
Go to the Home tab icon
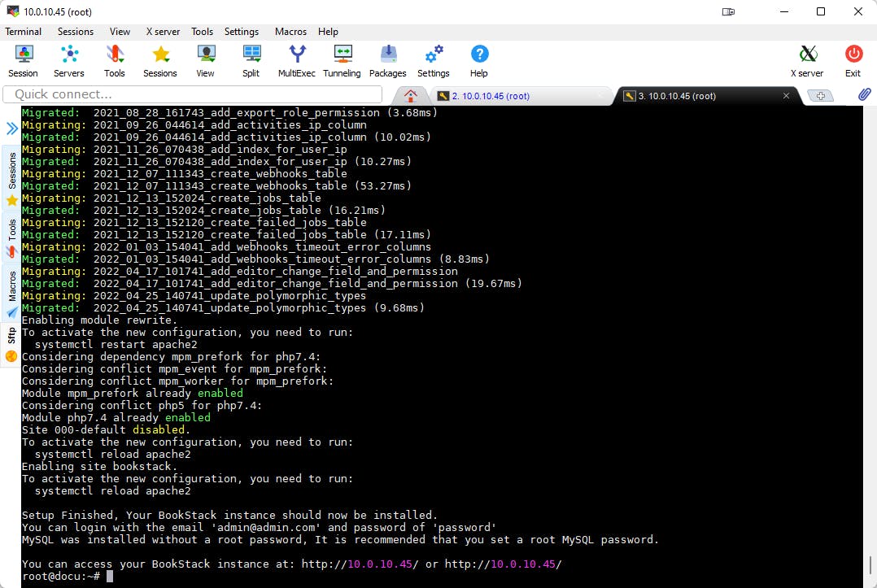[411, 96]
